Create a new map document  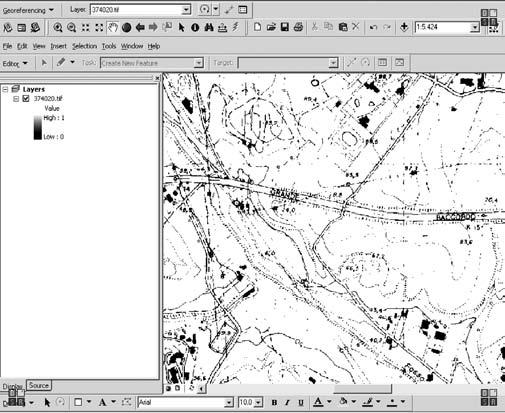[x=257, y=27]
